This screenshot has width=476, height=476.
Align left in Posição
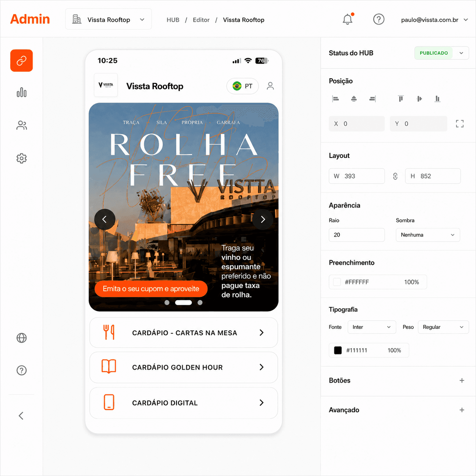pos(336,99)
